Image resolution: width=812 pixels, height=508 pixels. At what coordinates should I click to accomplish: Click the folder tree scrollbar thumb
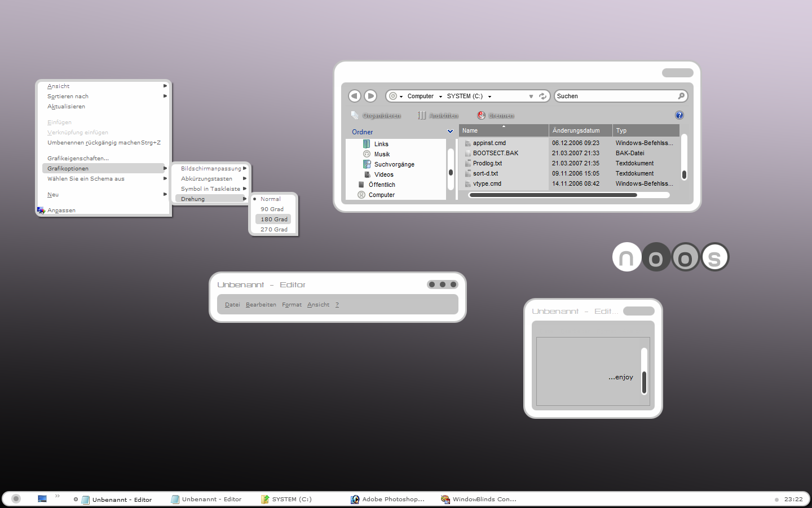coord(451,173)
